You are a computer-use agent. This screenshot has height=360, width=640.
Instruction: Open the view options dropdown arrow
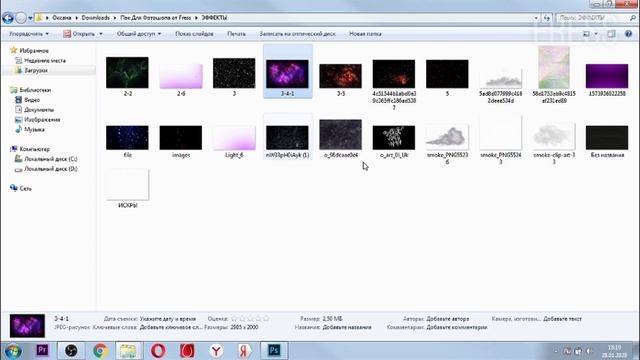click(x=596, y=34)
